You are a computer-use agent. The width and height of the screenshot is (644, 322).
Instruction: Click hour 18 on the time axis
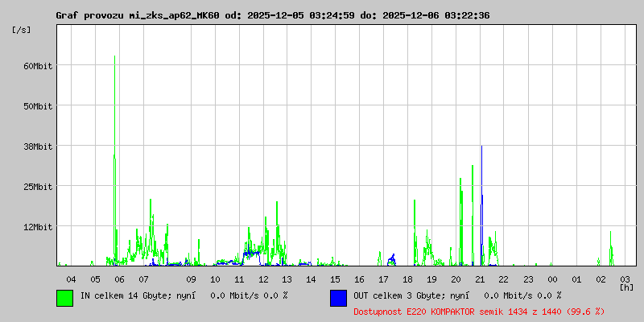coord(408,279)
